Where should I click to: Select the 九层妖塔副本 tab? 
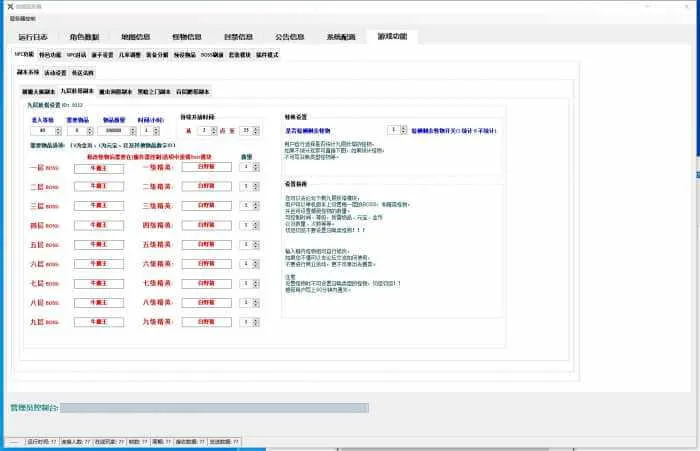(x=77, y=91)
